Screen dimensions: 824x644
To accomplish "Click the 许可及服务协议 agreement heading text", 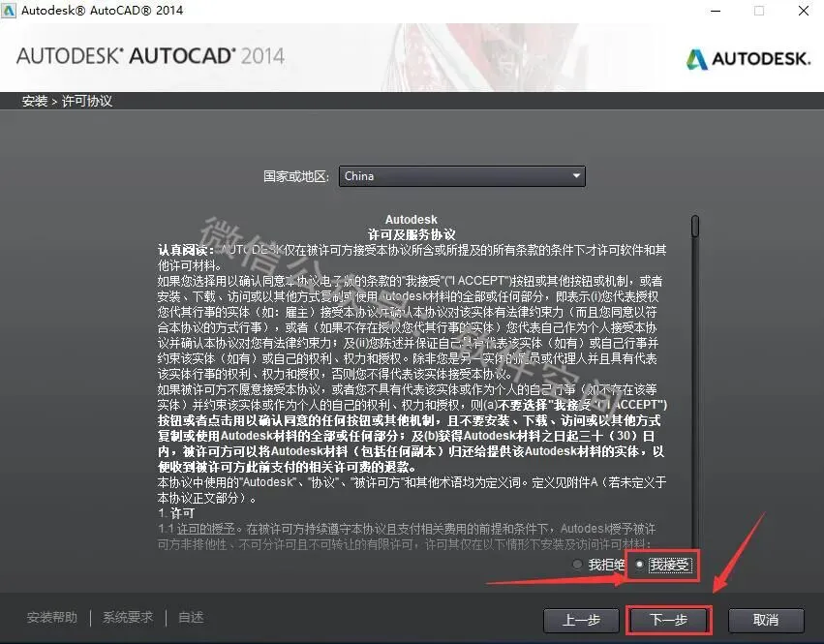I will pos(411,234).
